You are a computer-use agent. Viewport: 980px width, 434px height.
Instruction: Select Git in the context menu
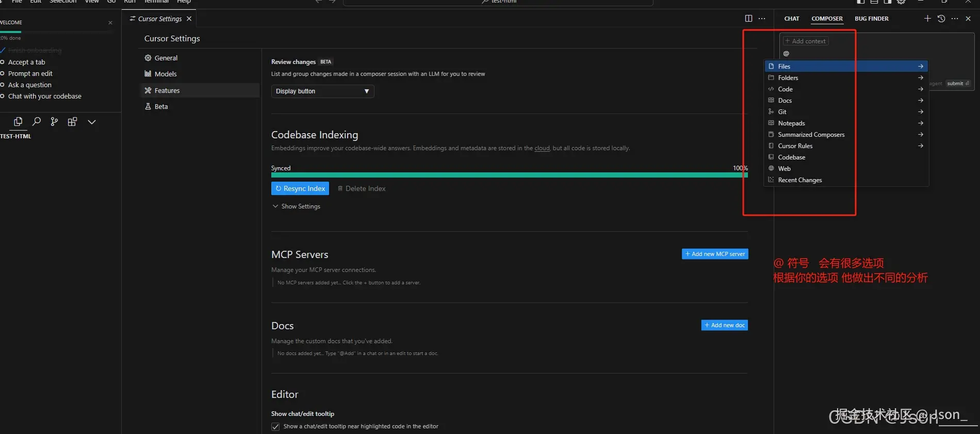coord(846,111)
